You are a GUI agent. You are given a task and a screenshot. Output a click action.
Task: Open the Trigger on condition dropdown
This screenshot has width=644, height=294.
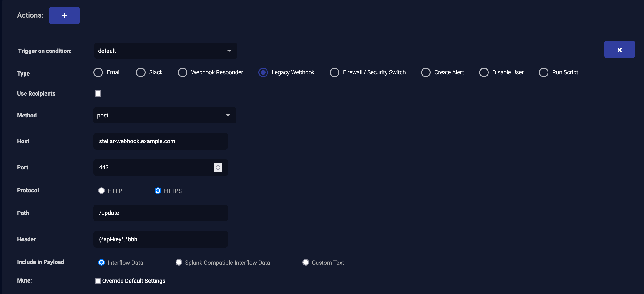pos(165,51)
